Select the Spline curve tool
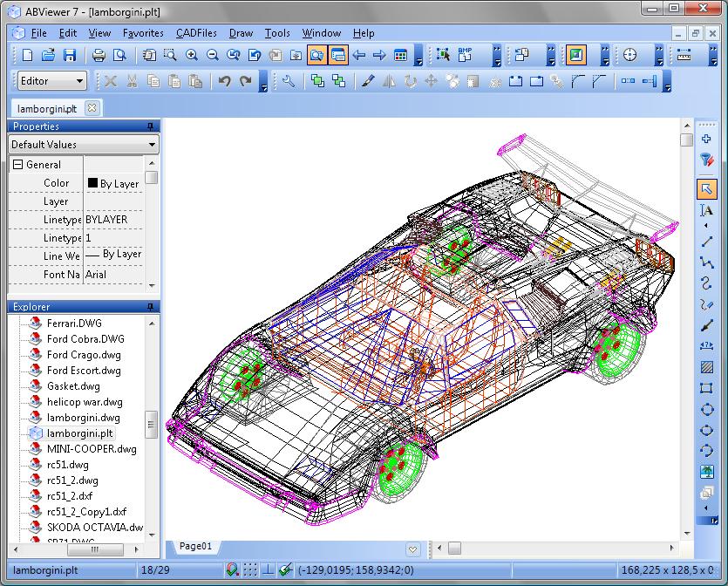The height and width of the screenshot is (586, 728). 707,283
